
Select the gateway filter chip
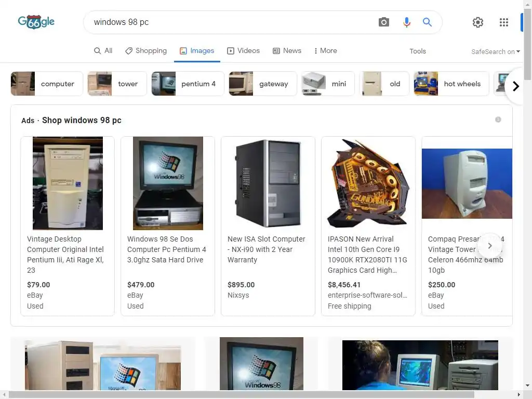263,84
